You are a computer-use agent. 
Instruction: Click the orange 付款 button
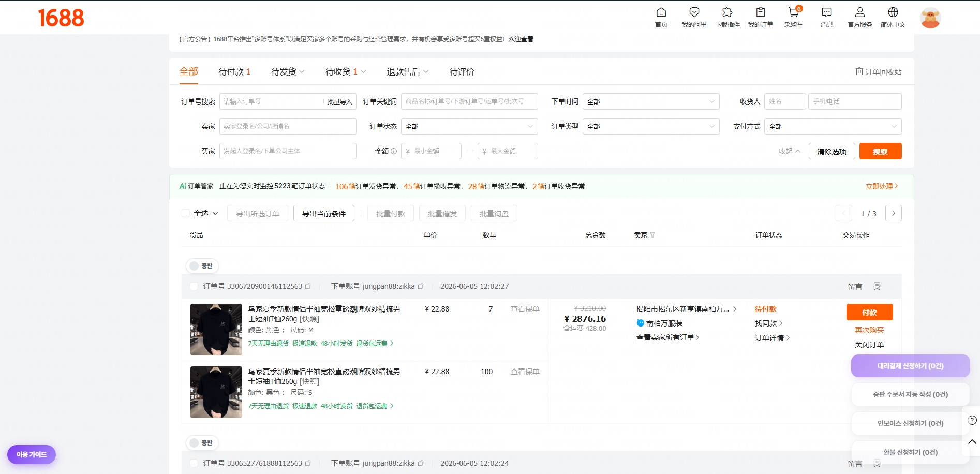click(869, 312)
